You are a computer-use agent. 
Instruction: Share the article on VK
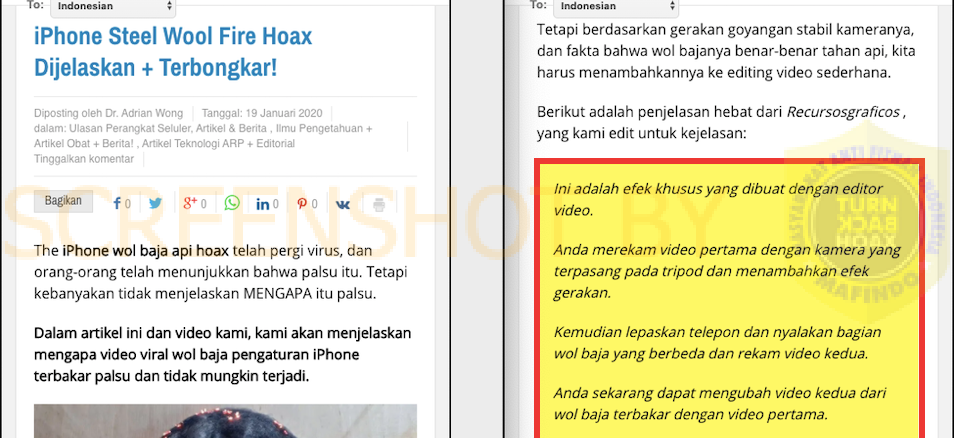point(343,204)
